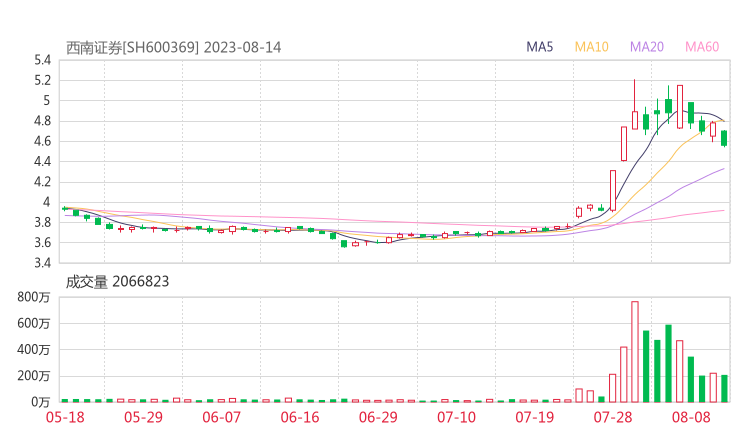Click the 4.8 price axis label
This screenshot has width=740, height=440.
tap(42, 121)
